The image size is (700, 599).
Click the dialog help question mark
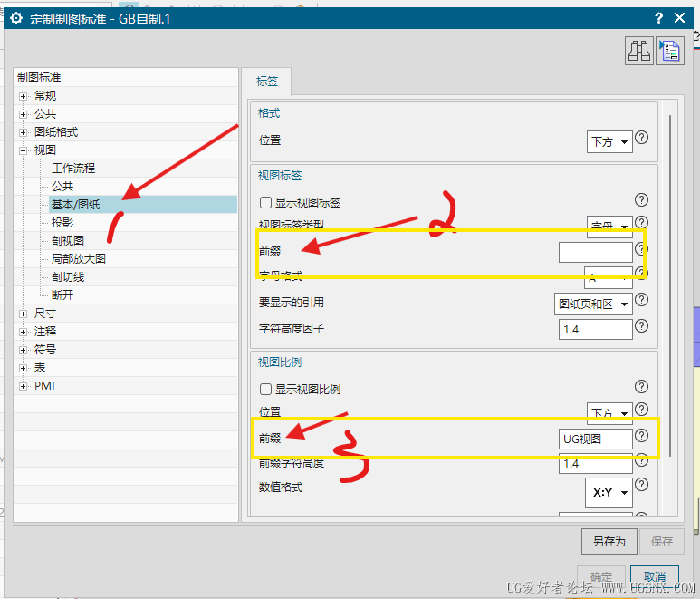click(659, 18)
